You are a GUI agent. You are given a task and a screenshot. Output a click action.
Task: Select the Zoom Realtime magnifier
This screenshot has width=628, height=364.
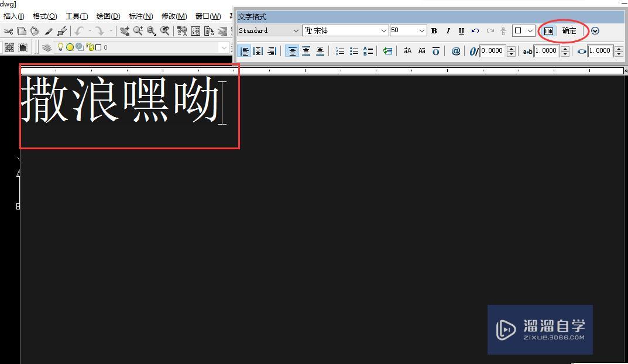pyautogui.click(x=138, y=31)
